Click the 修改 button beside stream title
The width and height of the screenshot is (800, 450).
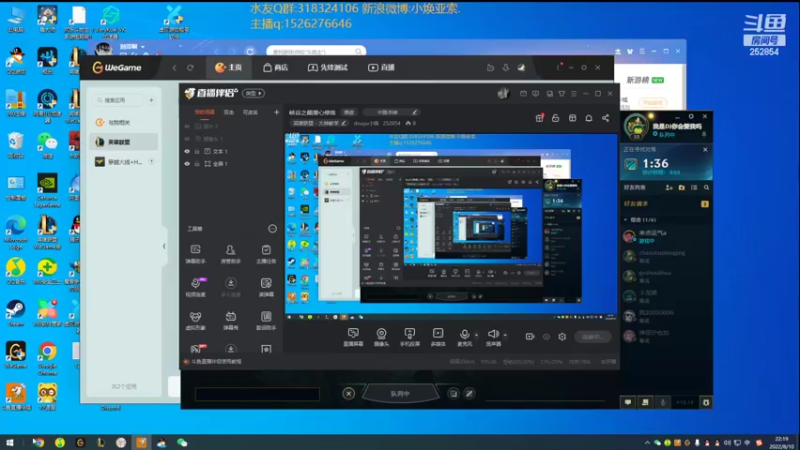[x=349, y=112]
